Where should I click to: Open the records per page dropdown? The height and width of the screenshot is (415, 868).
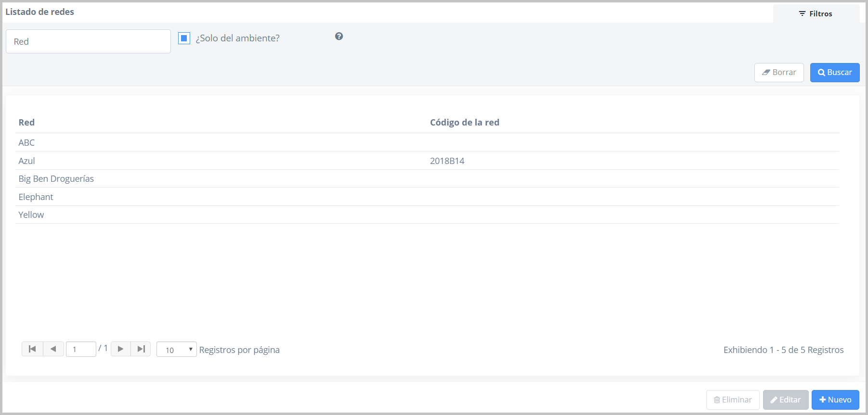click(x=176, y=350)
